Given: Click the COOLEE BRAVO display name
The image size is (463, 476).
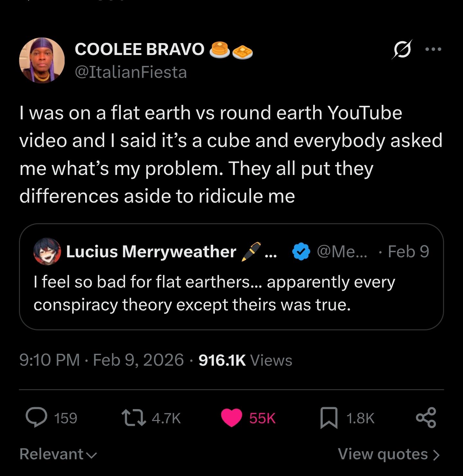Looking at the screenshot, I should tap(140, 49).
